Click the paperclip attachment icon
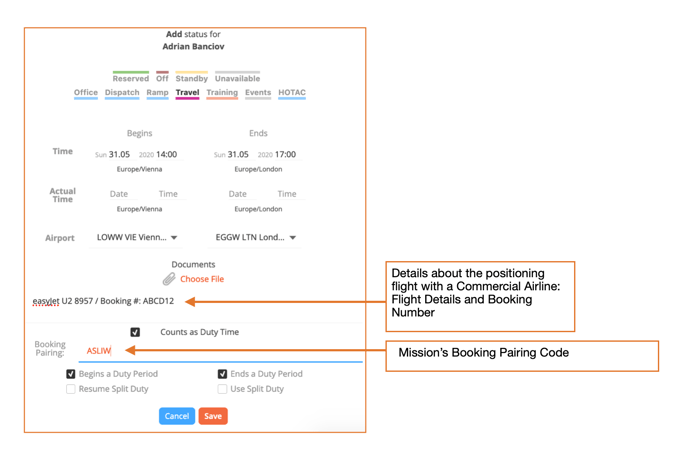The height and width of the screenshot is (476, 688). 169,279
